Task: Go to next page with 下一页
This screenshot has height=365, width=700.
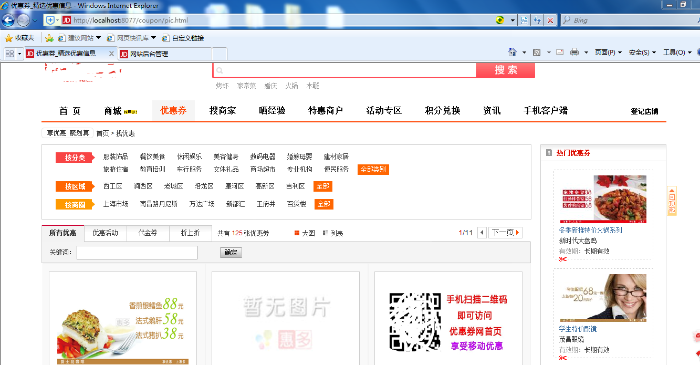Action: tap(505, 232)
